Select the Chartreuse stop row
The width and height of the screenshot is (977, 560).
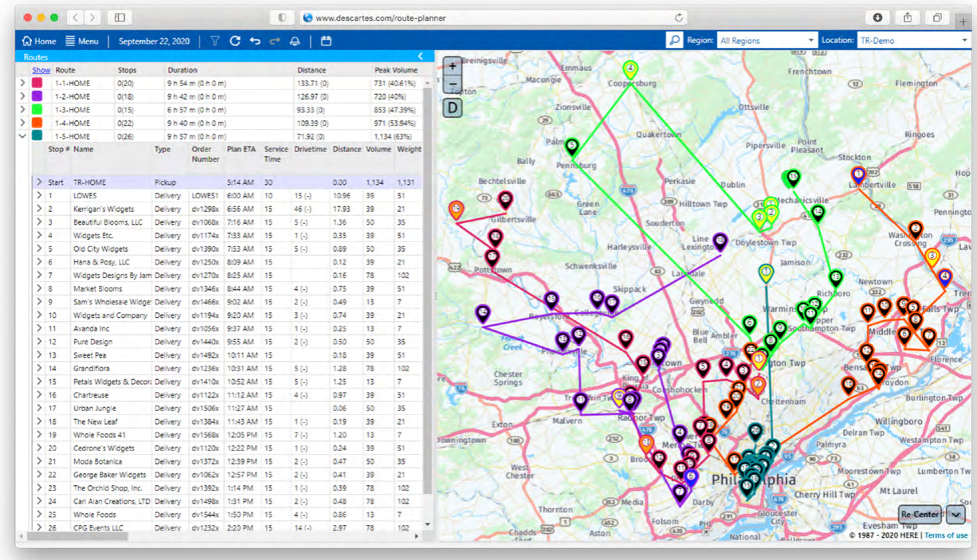coord(227,395)
